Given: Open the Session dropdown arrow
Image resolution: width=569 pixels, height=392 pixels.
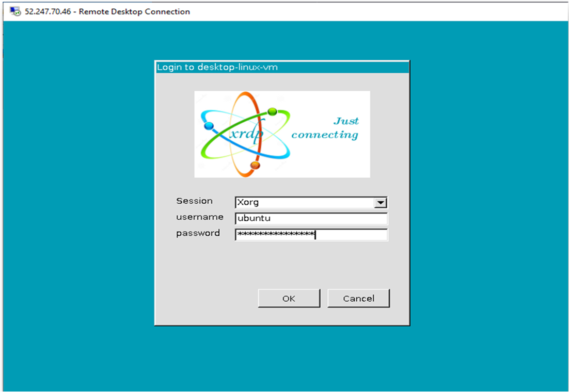Looking at the screenshot, I should pos(381,202).
